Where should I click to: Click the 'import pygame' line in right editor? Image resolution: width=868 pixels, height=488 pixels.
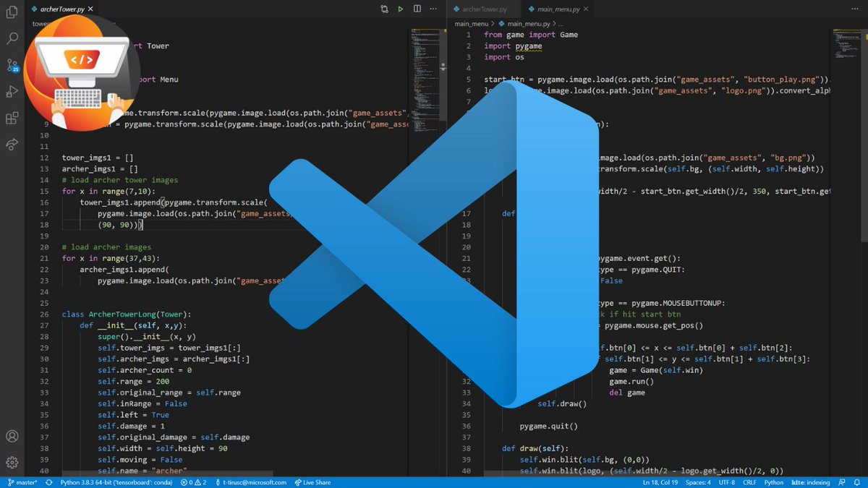[514, 46]
